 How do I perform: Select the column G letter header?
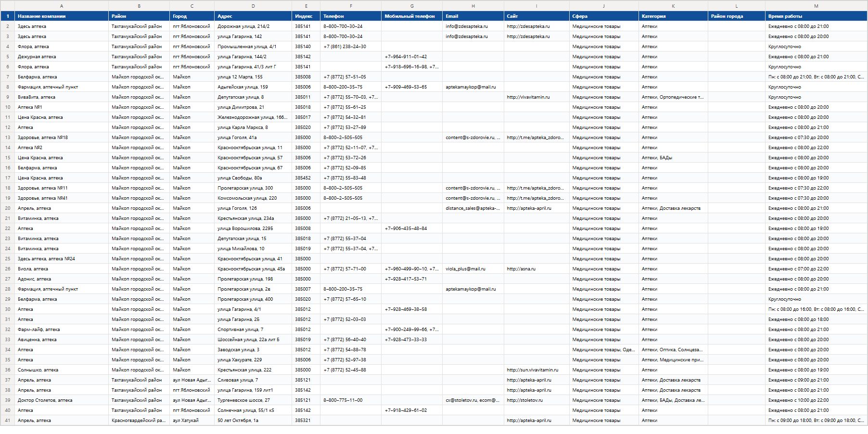(412, 6)
